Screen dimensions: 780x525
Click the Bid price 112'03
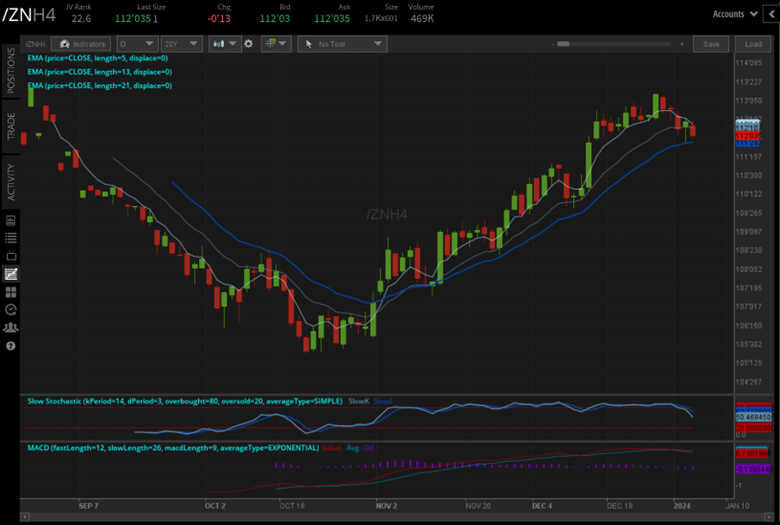[x=275, y=18]
